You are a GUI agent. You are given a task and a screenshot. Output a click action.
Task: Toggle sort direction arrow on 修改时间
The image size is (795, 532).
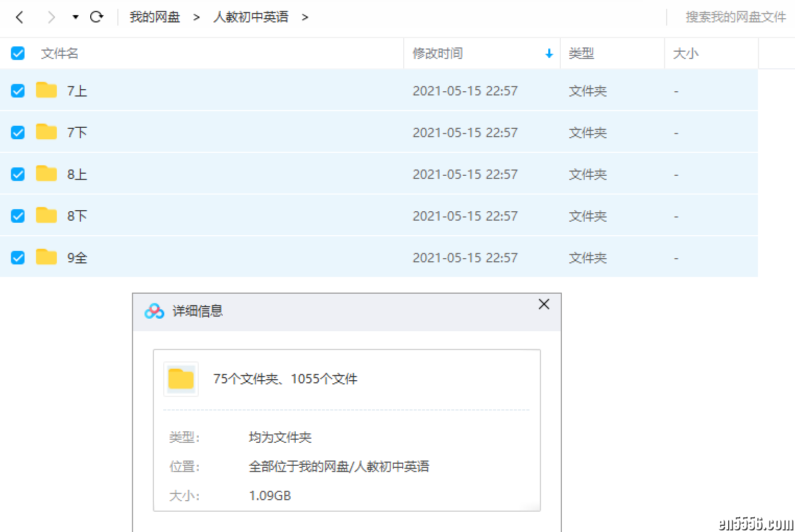(549, 54)
